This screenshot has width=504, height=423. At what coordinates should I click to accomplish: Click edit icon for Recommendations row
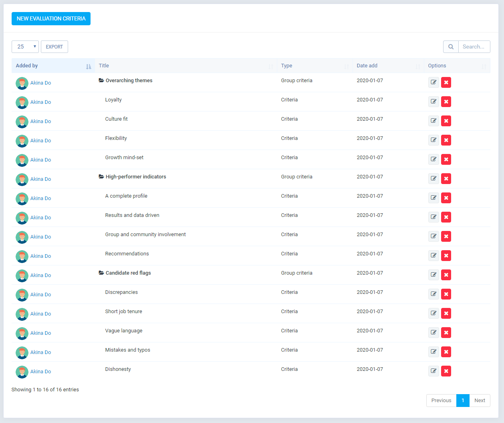click(433, 256)
